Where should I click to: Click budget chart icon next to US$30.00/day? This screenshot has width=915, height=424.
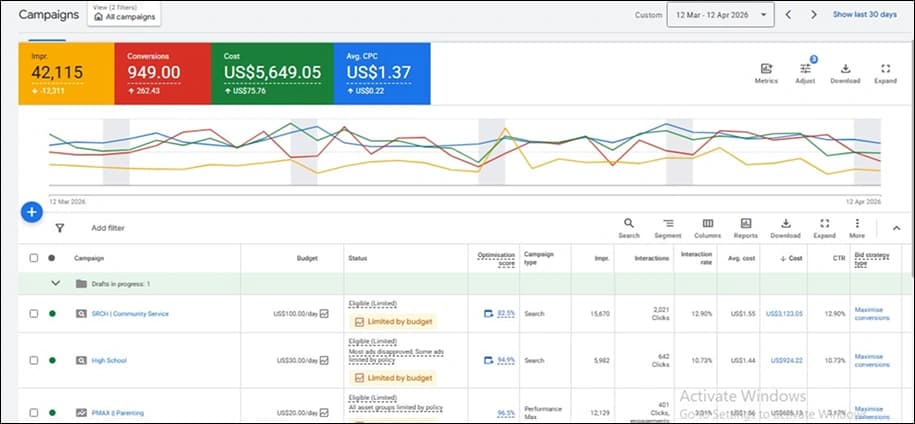[x=324, y=360]
